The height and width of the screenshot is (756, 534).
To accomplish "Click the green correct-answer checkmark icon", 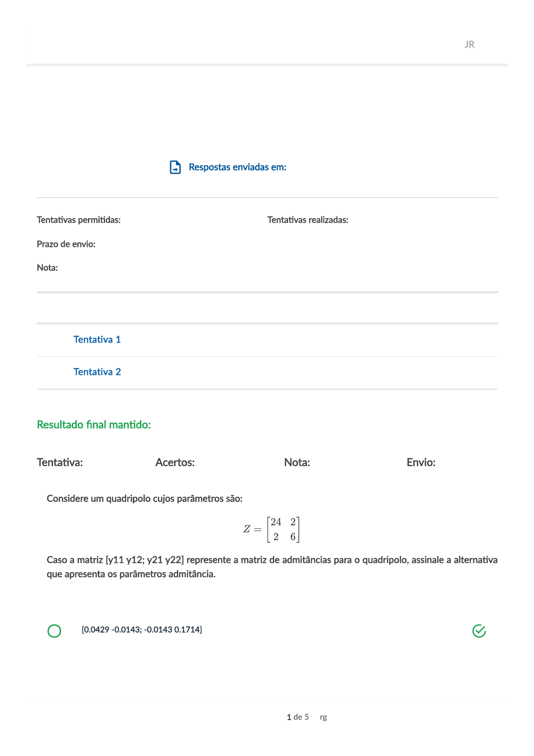I will pyautogui.click(x=479, y=631).
